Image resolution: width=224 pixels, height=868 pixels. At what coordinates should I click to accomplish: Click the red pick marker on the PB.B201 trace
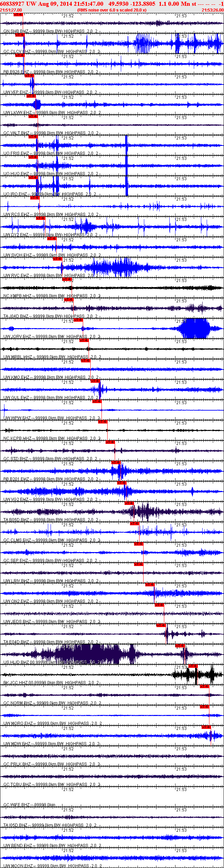click(x=116, y=463)
